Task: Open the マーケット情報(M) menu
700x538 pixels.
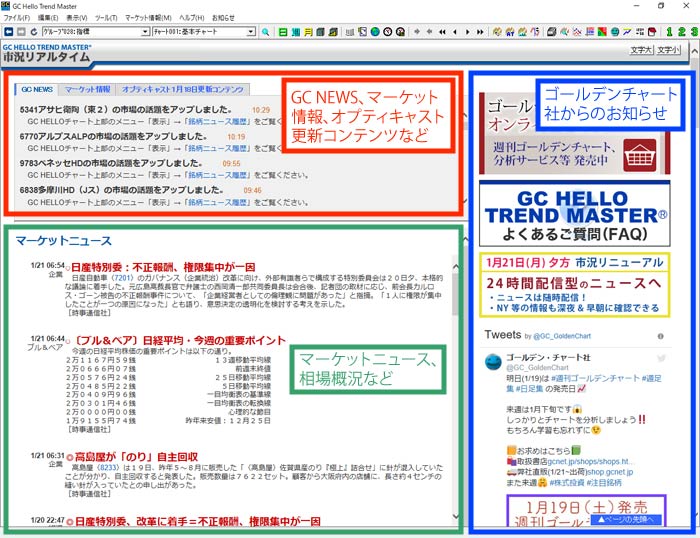Action: tap(148, 18)
